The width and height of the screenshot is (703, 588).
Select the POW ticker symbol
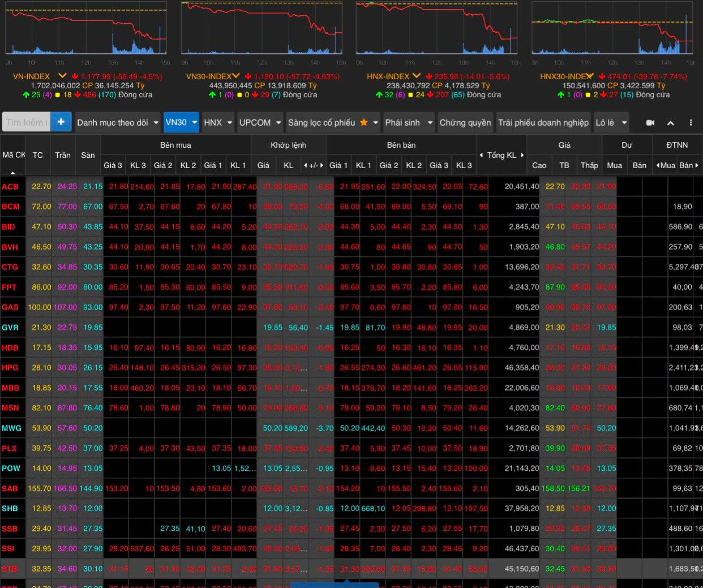coord(11,469)
